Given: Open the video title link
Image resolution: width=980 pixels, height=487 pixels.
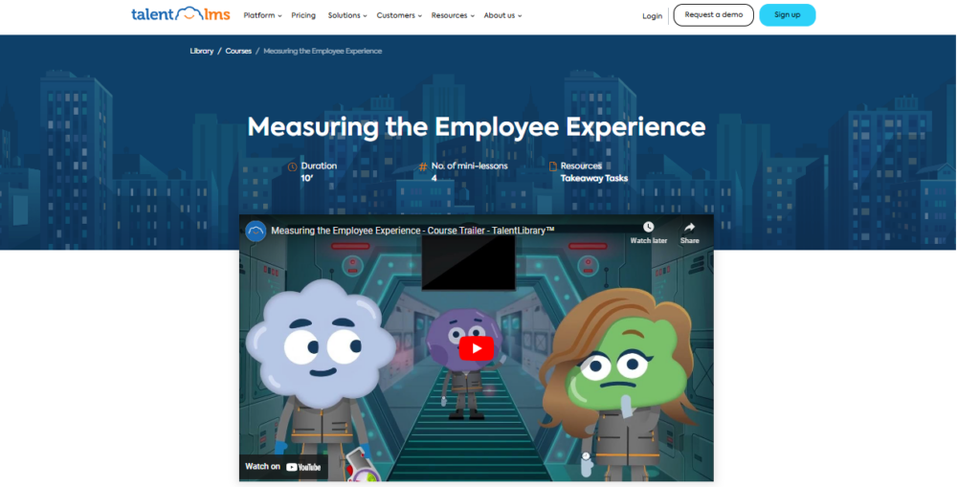Looking at the screenshot, I should [x=412, y=231].
